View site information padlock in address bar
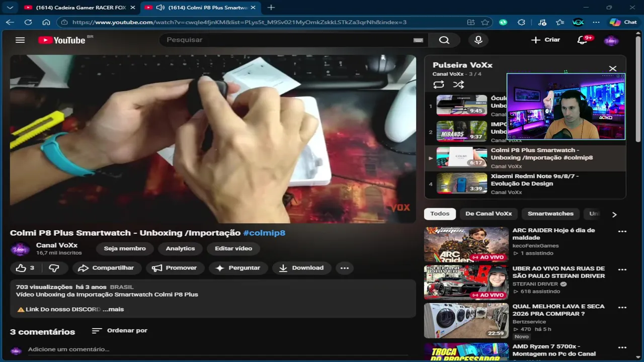644x362 pixels. [63, 22]
